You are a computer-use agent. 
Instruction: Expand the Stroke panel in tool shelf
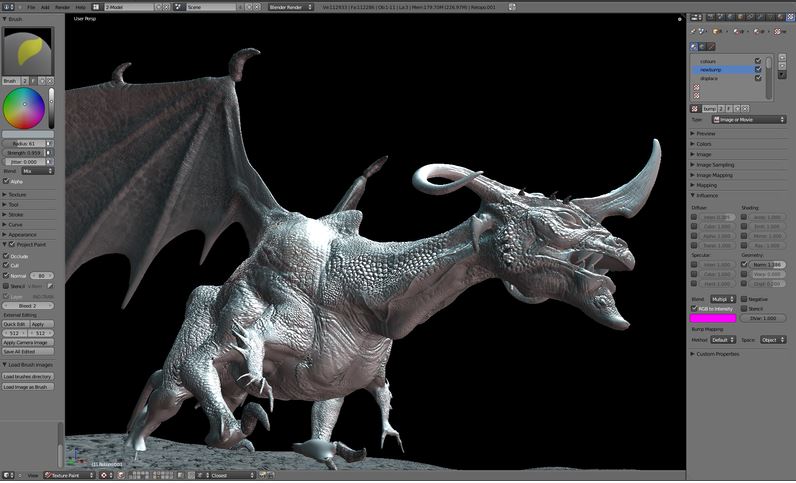(13, 215)
